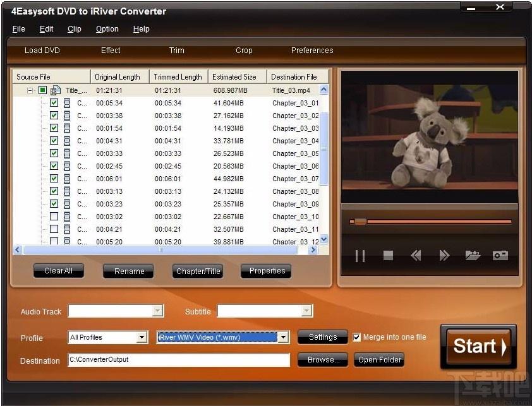
Task: Click film icon of Chapter_03_11 row
Action: (67, 229)
